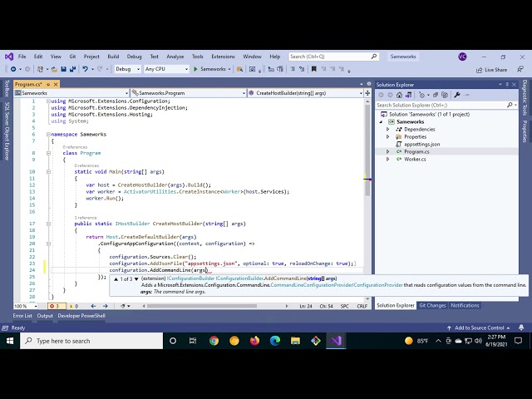Click the Open File folder icon
The width and height of the screenshot is (532, 399).
click(54, 69)
